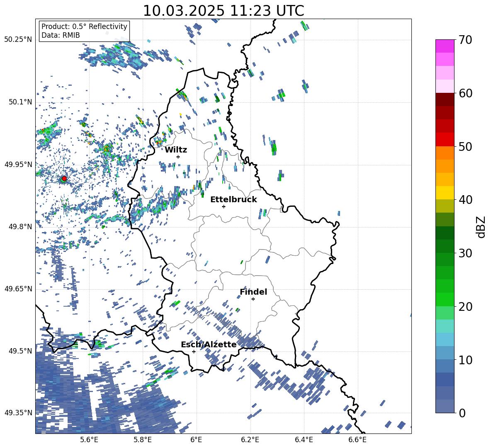Click the 10 colorbar tick label
The height and width of the screenshot is (448, 491).
pyautogui.click(x=465, y=360)
